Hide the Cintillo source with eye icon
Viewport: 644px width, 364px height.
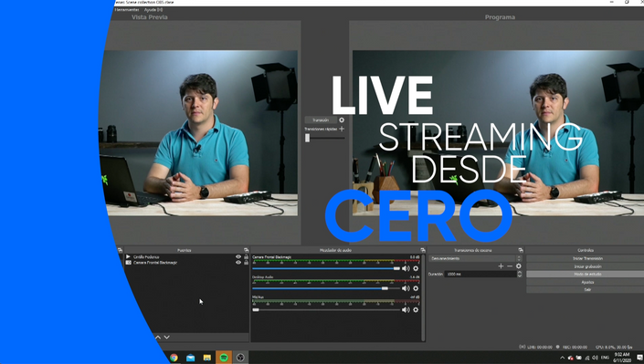tap(238, 257)
